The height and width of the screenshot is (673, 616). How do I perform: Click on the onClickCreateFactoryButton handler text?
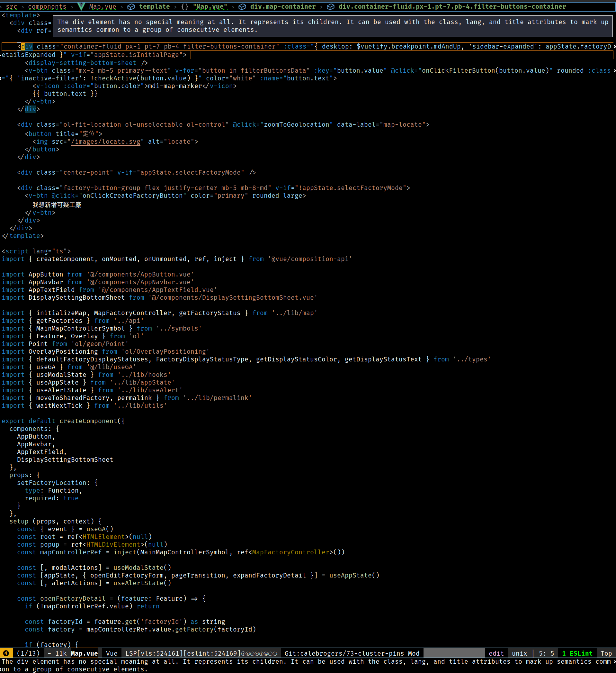[132, 196]
